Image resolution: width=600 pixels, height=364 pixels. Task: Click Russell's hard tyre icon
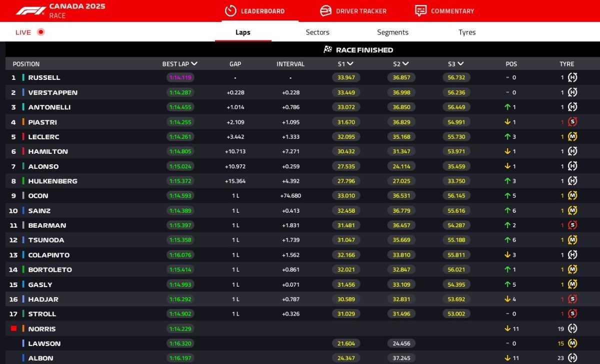click(x=572, y=77)
